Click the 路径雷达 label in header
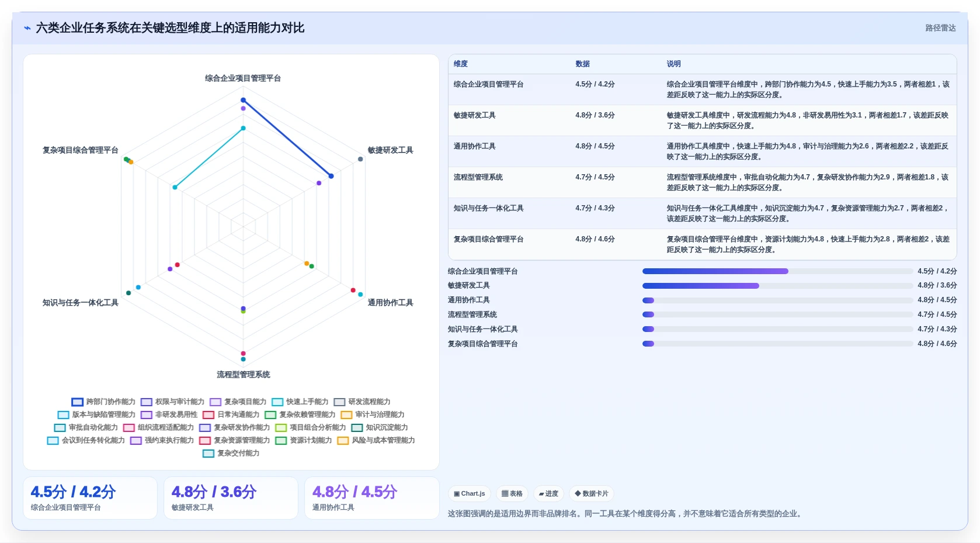980x543 pixels. (940, 28)
